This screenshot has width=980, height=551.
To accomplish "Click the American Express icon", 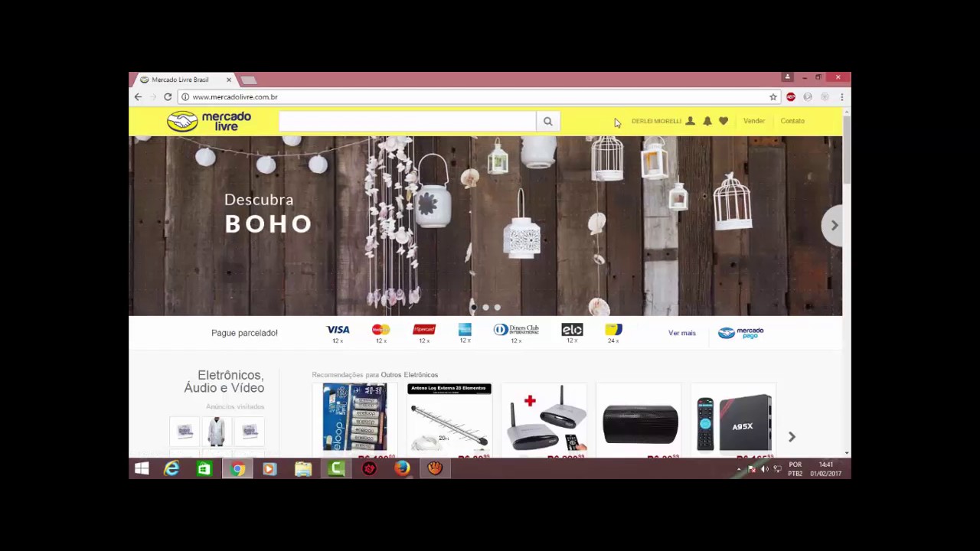I will click(x=465, y=330).
